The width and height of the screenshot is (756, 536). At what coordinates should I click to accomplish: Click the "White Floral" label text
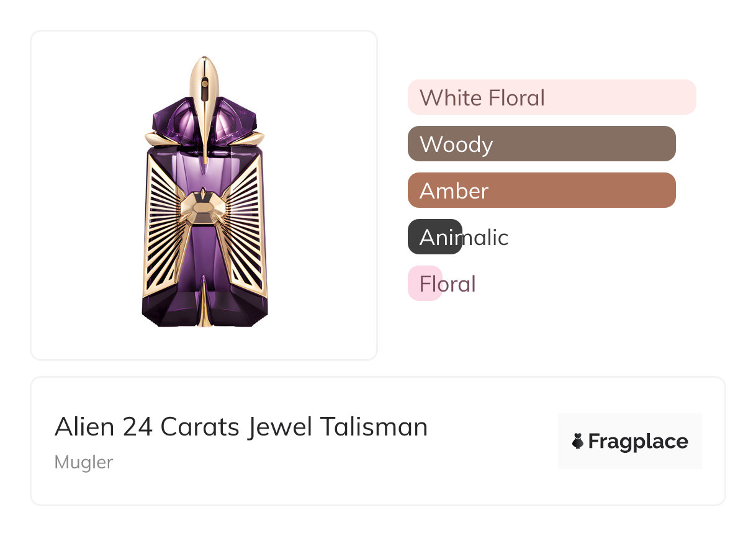(482, 97)
